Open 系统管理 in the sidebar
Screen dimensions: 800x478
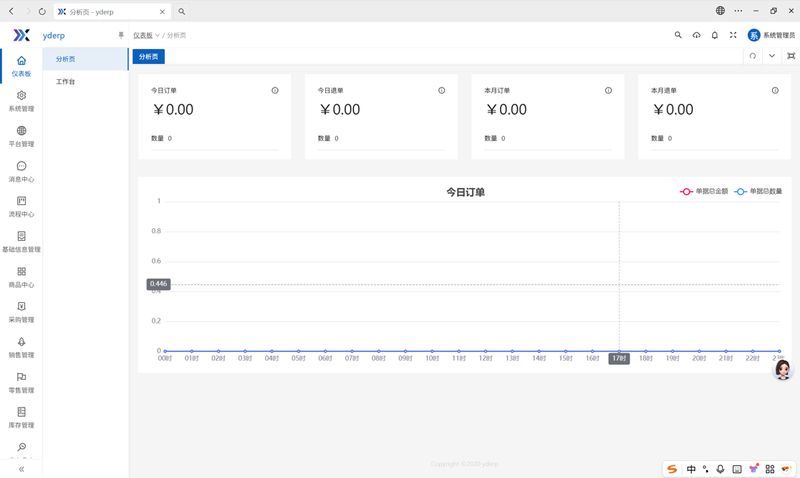pyautogui.click(x=21, y=101)
